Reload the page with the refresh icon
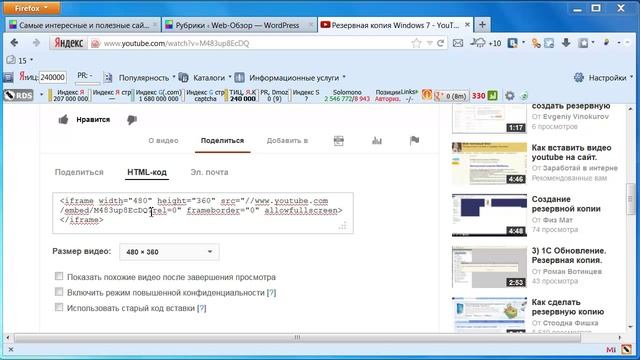 (x=440, y=43)
